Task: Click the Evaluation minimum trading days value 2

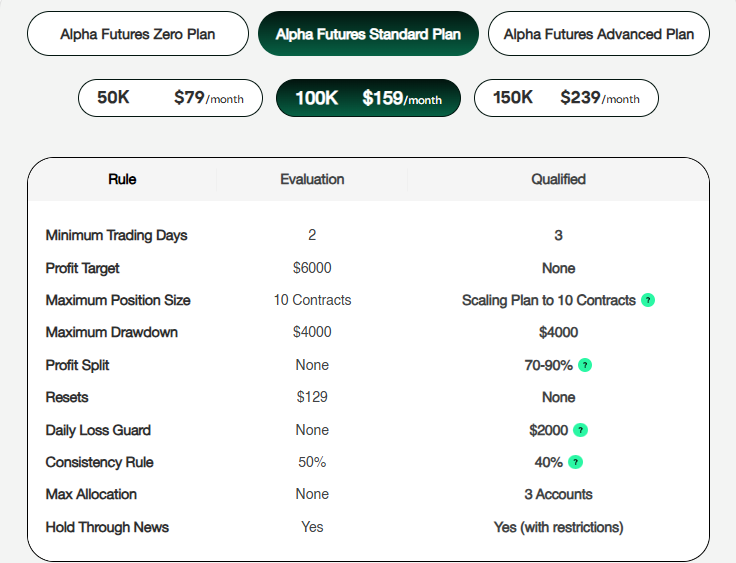Action: pos(312,235)
